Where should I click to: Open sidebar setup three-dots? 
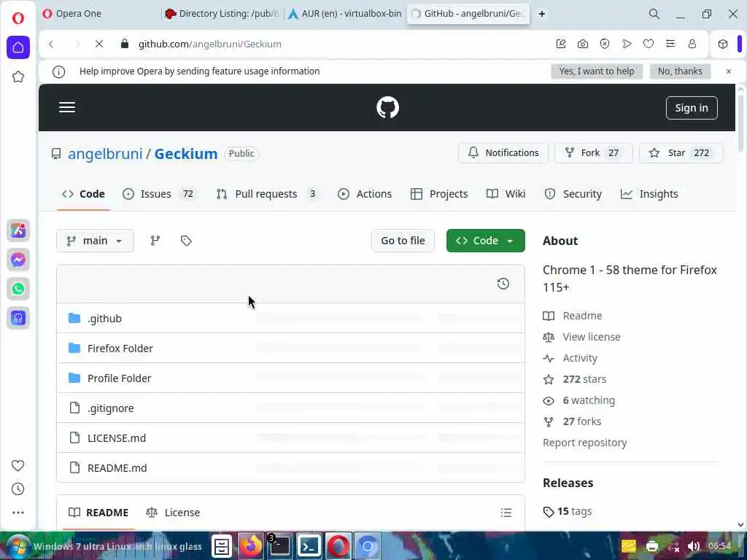(x=18, y=513)
